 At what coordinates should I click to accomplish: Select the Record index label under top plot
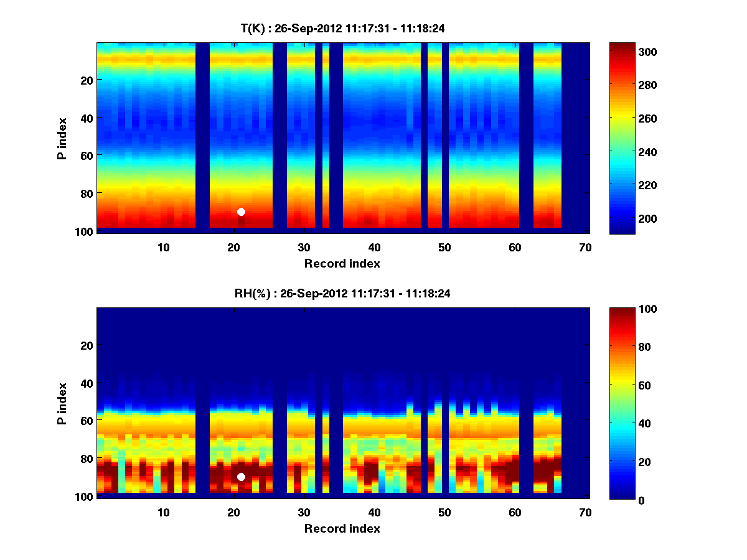[342, 263]
